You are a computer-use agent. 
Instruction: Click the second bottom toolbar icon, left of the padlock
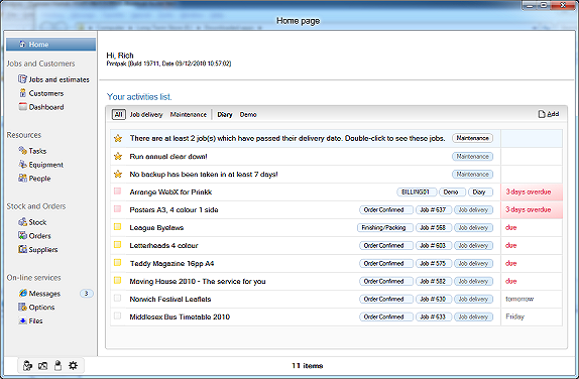tap(43, 366)
